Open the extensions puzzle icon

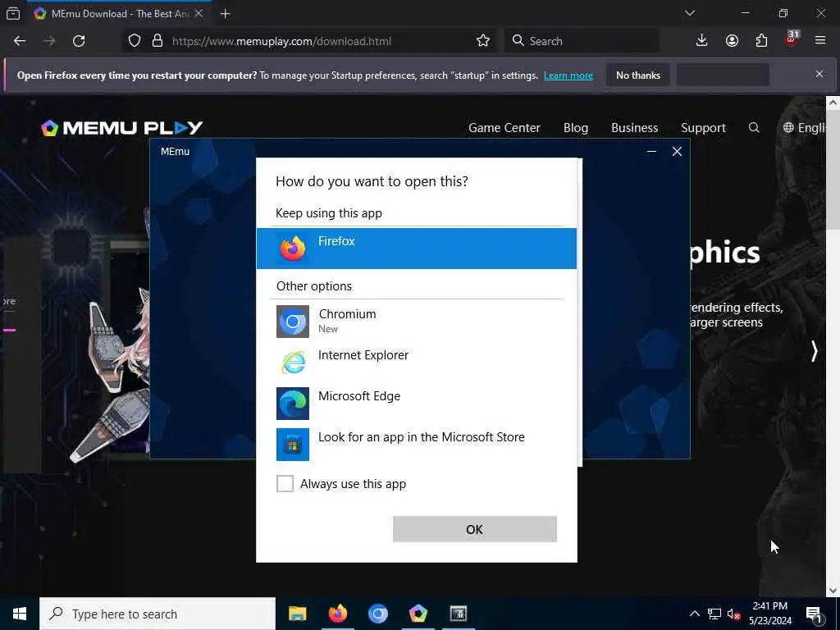[x=761, y=41]
